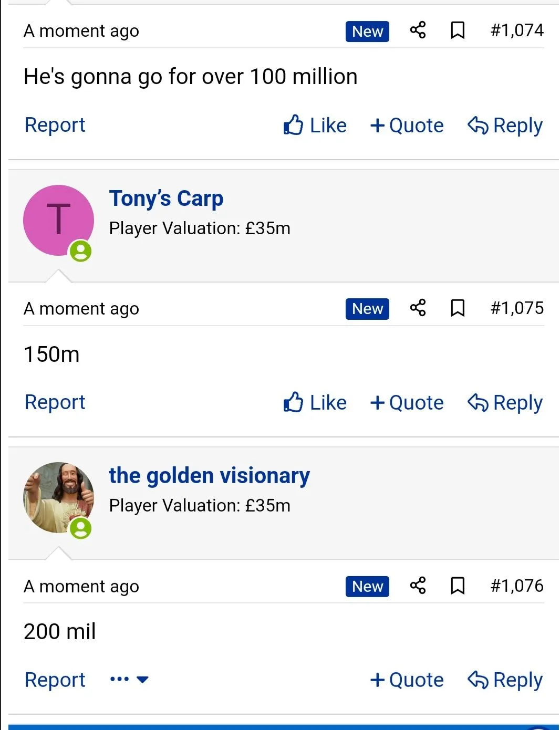Viewport: 560px width, 730px height.
Task: Share post #1,075 via share icon
Action: (x=418, y=308)
